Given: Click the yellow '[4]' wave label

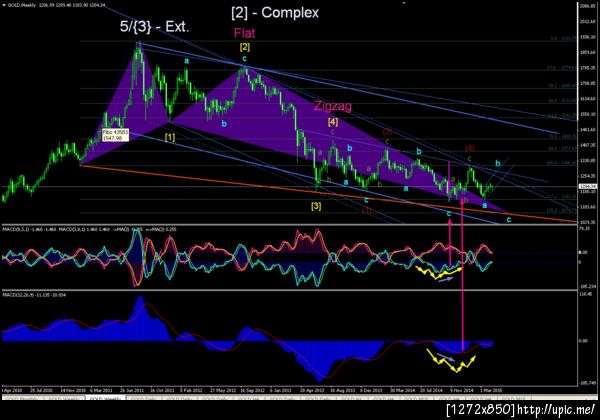Looking at the screenshot, I should [x=333, y=122].
